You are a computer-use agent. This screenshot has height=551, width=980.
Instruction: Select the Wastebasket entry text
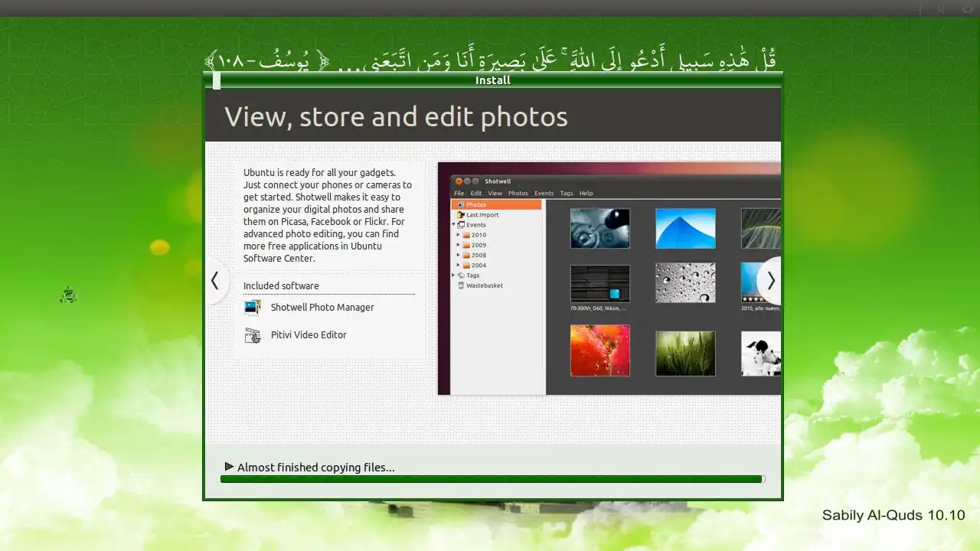(485, 285)
